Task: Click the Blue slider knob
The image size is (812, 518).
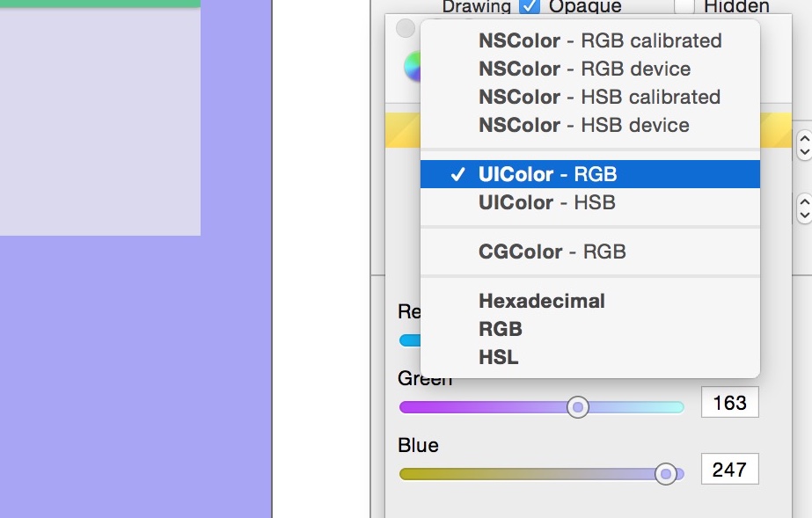Action: pos(666,473)
